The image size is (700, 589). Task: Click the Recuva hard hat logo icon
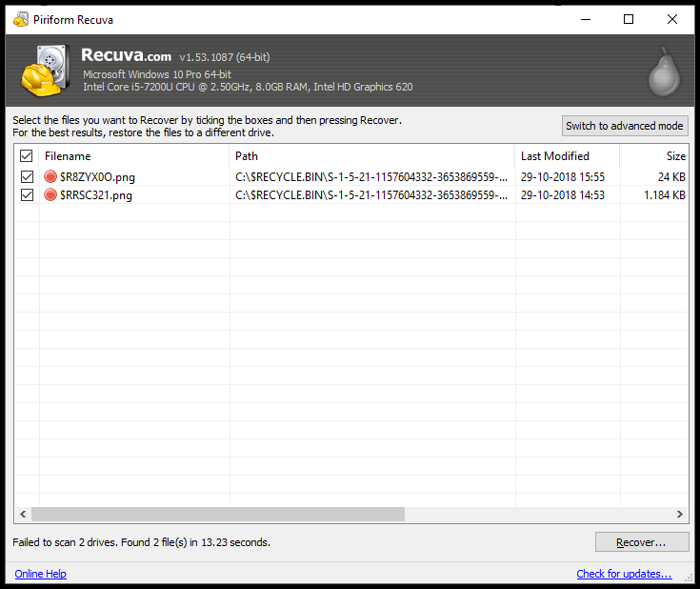point(45,71)
